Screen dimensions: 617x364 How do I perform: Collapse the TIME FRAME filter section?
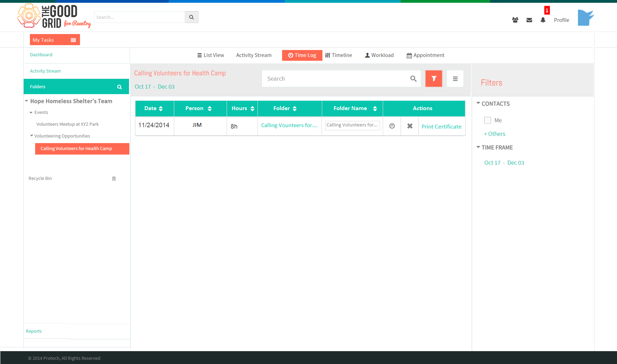[x=478, y=147]
